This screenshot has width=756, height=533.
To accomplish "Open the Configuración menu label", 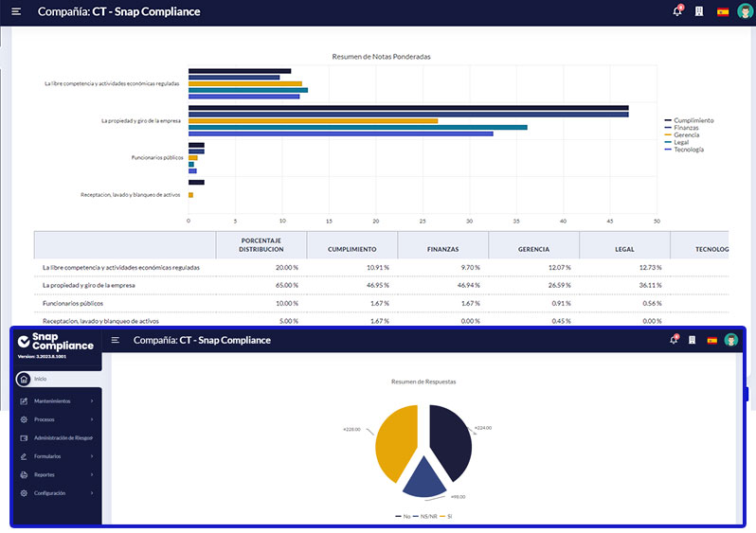I will click(x=49, y=493).
